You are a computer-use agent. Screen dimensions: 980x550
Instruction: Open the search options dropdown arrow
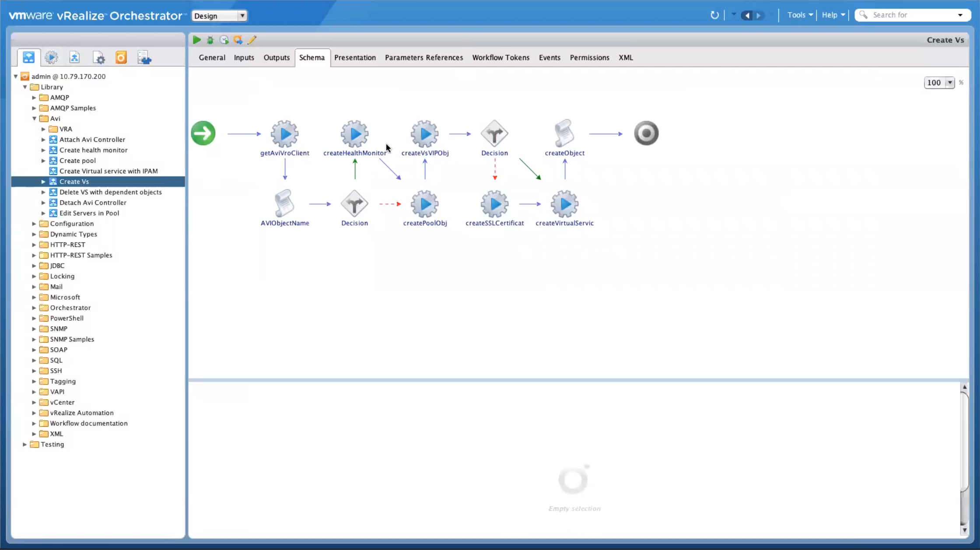(x=960, y=15)
